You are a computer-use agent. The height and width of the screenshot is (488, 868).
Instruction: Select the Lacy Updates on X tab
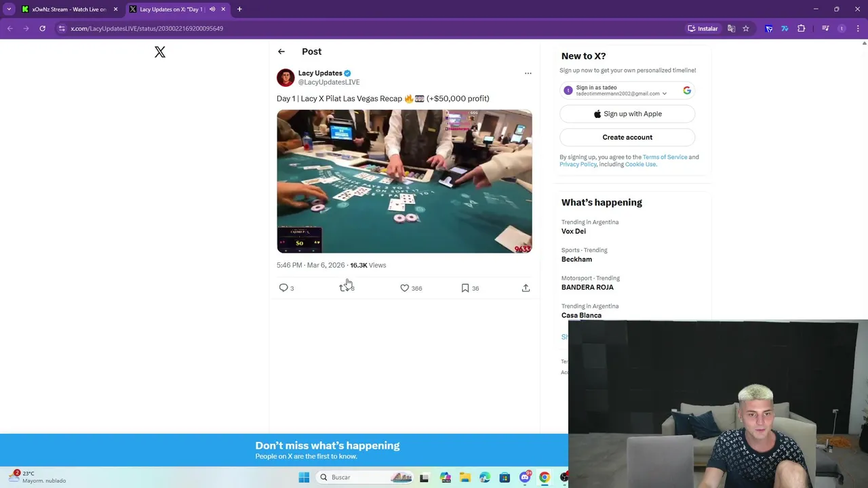[176, 9]
